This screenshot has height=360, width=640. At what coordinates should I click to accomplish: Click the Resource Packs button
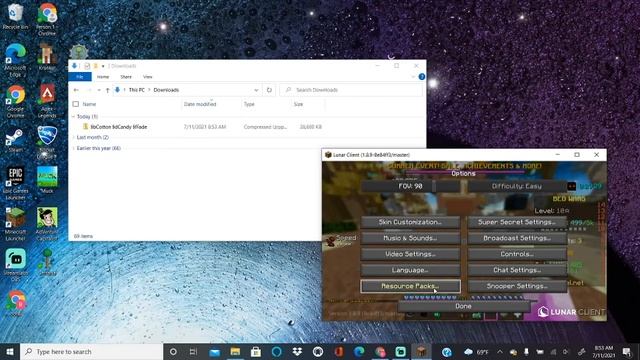pos(410,286)
